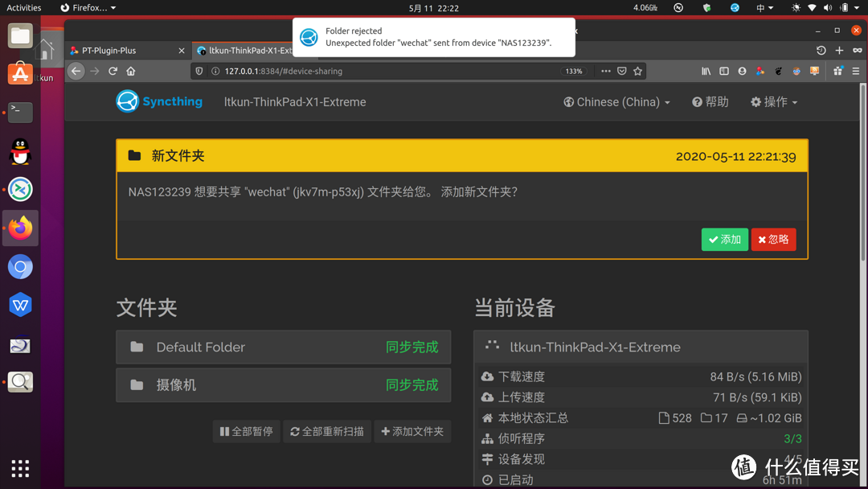The height and width of the screenshot is (489, 868).
Task: Open the Files app in the dock
Action: (x=20, y=36)
